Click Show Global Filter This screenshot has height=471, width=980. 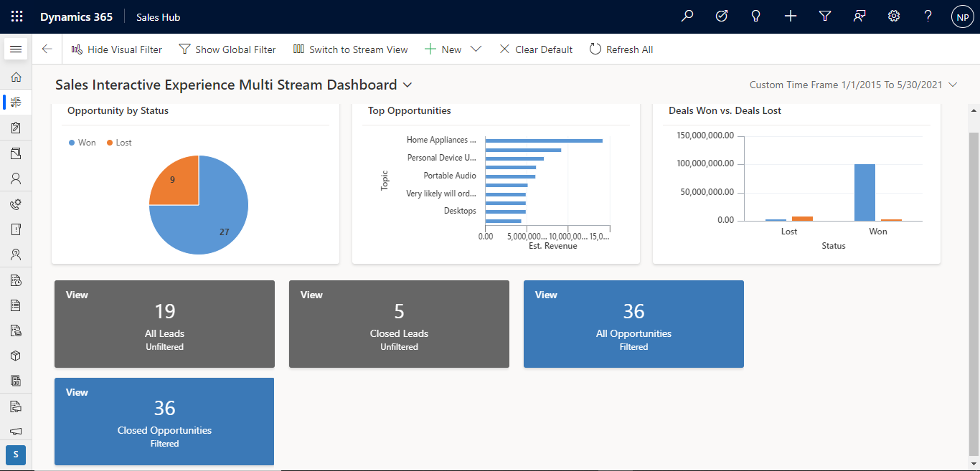(227, 49)
